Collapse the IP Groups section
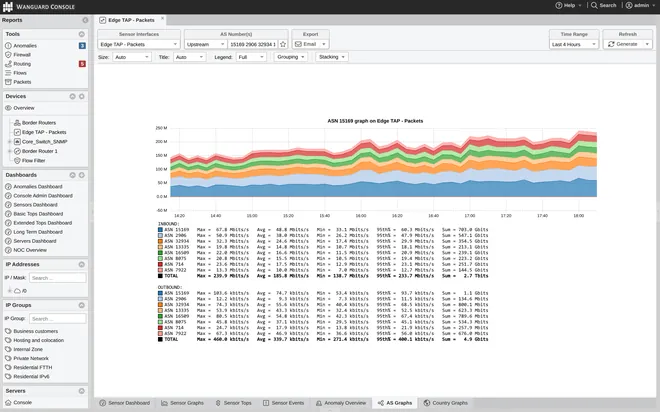Viewport: 660px width, 412px height. (82, 305)
